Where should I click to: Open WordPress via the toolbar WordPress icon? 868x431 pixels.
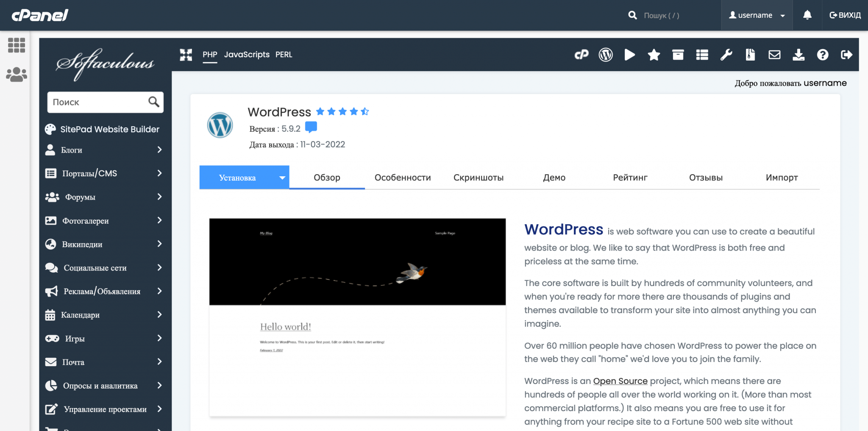point(606,54)
